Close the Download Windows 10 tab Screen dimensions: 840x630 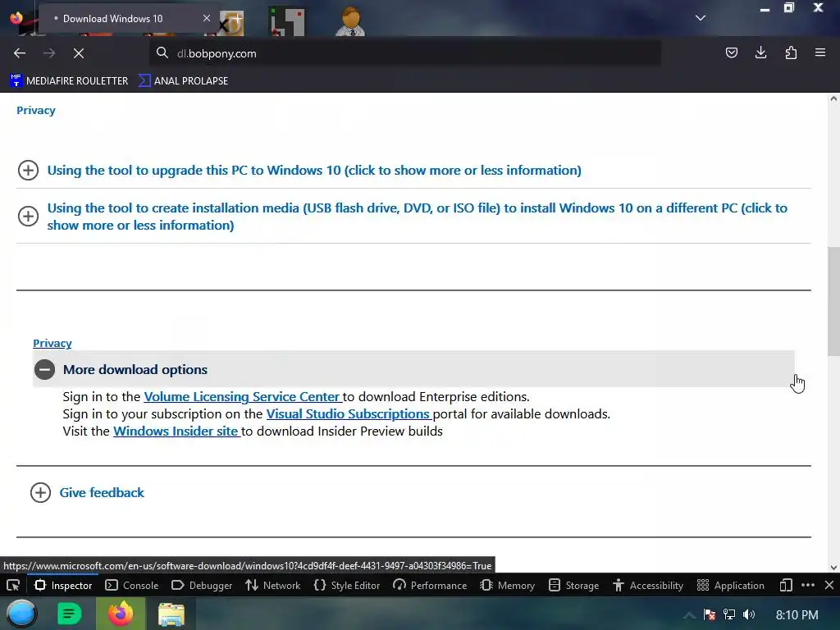[206, 18]
